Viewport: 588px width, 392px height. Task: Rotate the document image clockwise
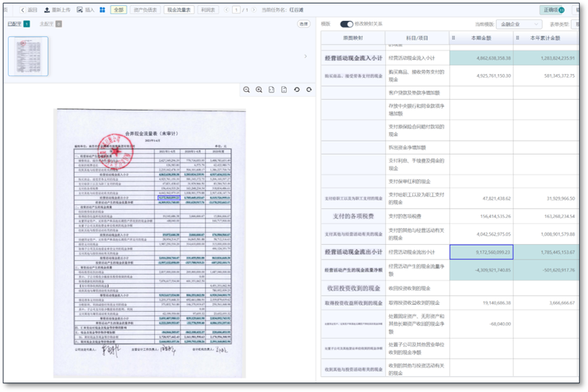click(309, 90)
